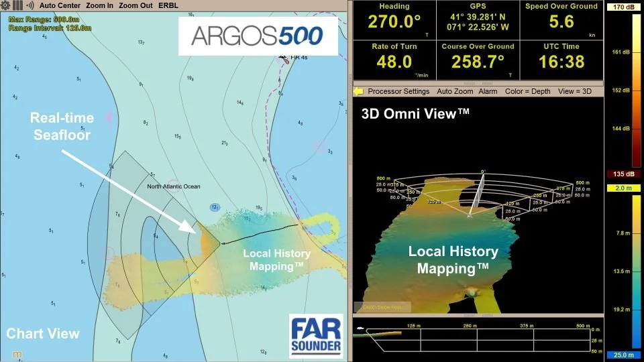Click the Depth Below Keel label
The height and width of the screenshot is (362, 644).
coord(382,307)
